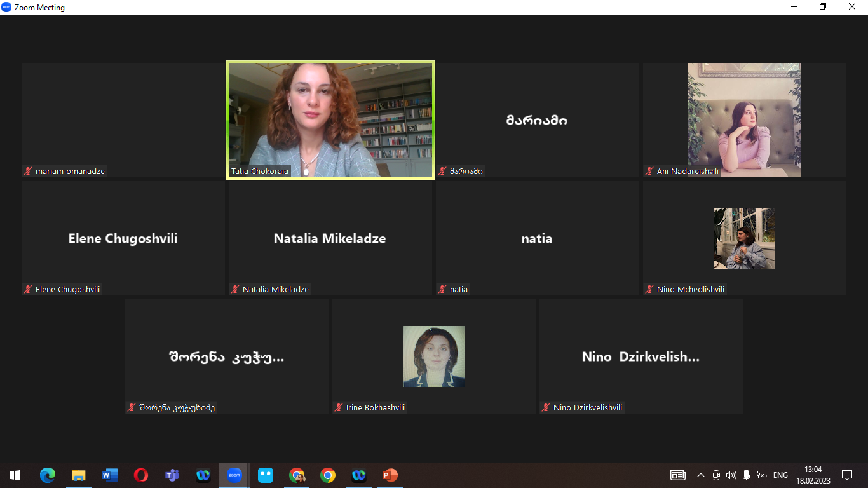Click muted mic icon beside Nino Mchedlishvili
This screenshot has width=868, height=488.
[x=649, y=289]
